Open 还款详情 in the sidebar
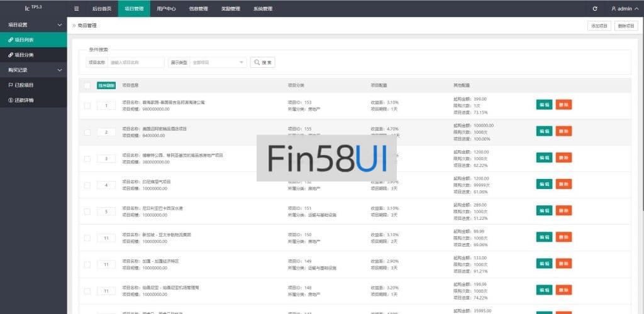The width and height of the screenshot is (644, 314). click(23, 100)
